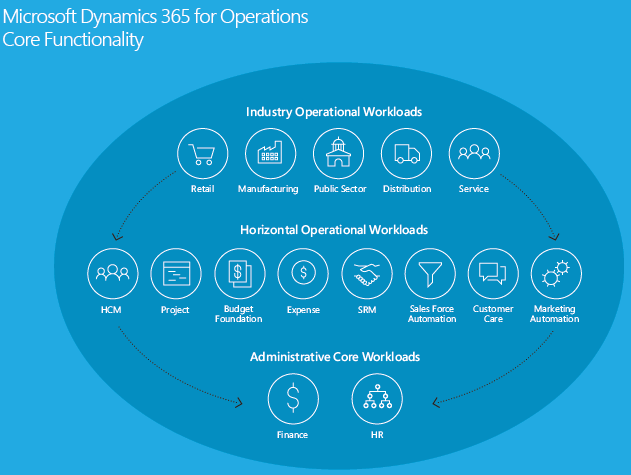Image resolution: width=631 pixels, height=475 pixels.
Task: Click the Service label text
Action: 474,189
